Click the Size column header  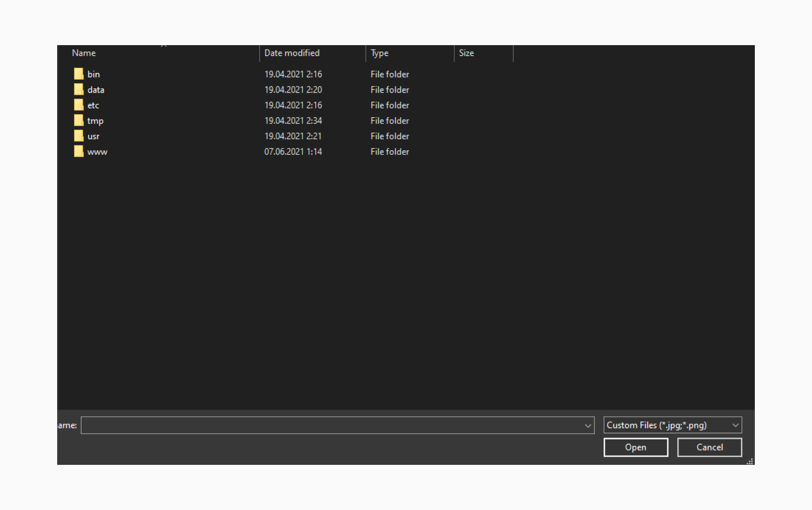pos(466,53)
